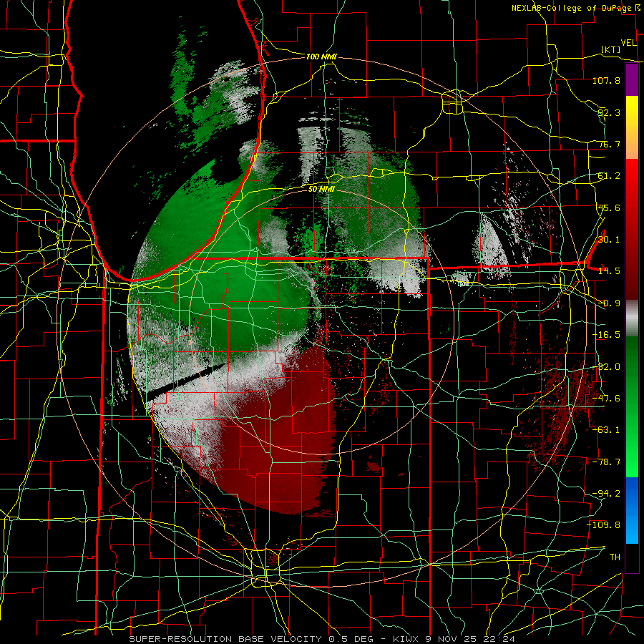Click the 92.3 legend value

point(609,112)
